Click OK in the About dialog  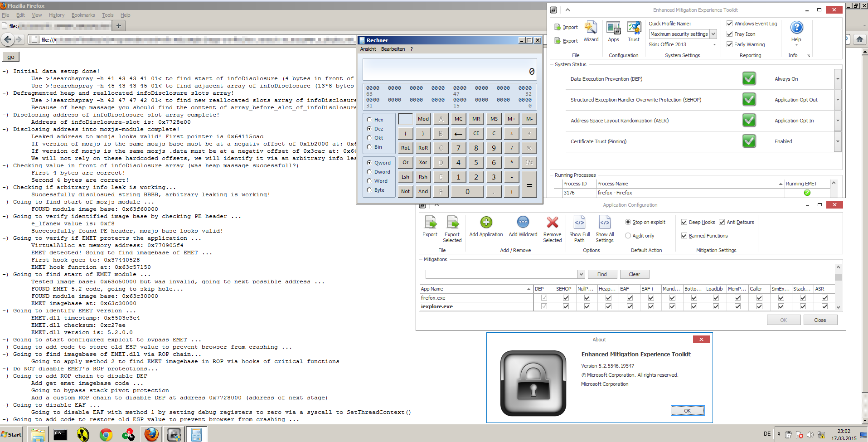[x=688, y=411]
